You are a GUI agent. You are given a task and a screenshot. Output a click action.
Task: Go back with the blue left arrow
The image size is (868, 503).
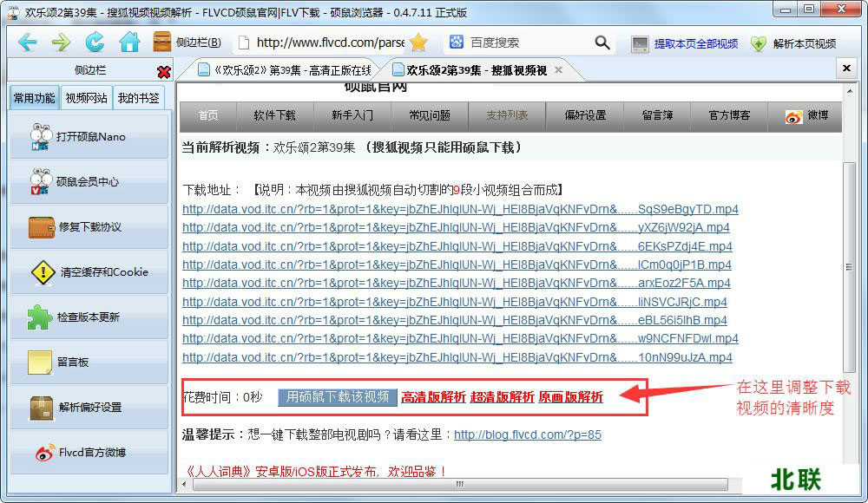click(28, 42)
